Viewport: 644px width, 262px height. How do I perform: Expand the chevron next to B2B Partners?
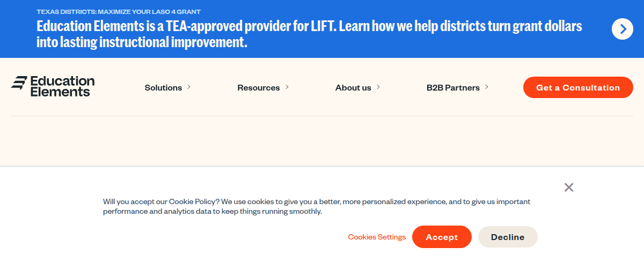coord(487,87)
